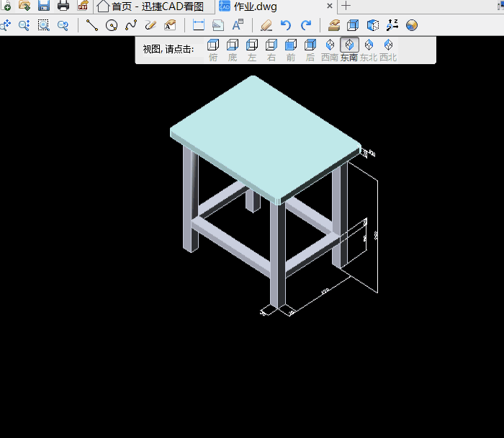Close the 作业.dwg tab
The image size is (504, 438).
pyautogui.click(x=330, y=6)
